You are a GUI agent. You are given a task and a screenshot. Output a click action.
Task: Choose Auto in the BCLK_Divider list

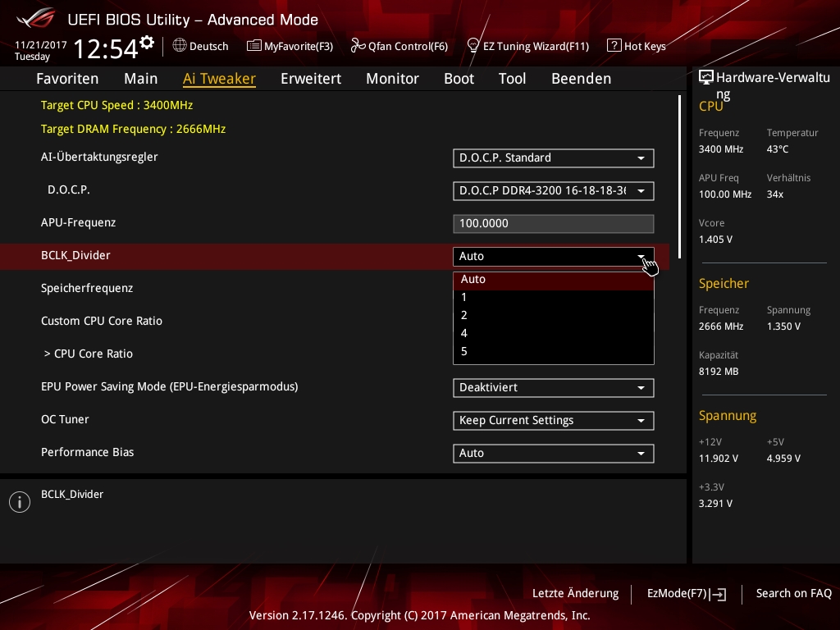coord(554,280)
